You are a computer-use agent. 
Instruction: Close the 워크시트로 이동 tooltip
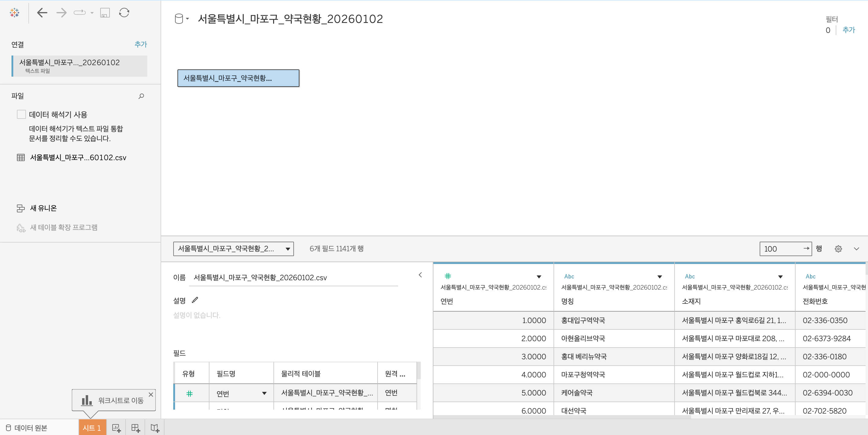[x=151, y=394]
